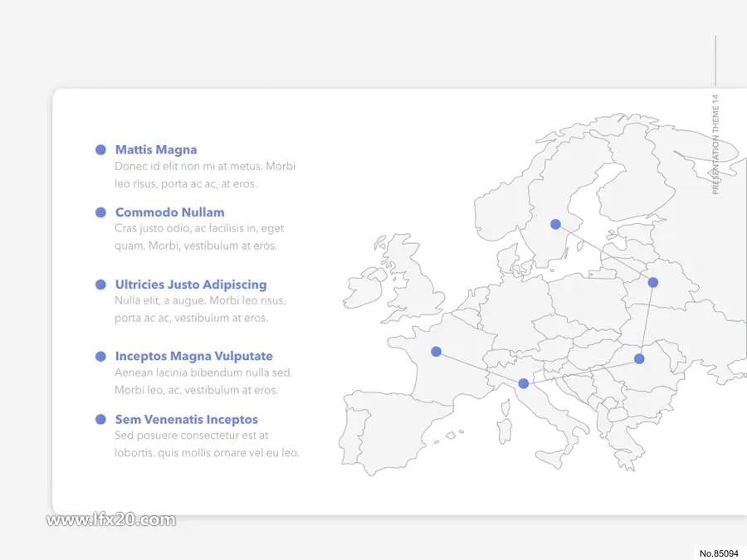Click the bullet dot beside Sem Venenatis Inceptos
The height and width of the screenshot is (560, 747).
click(100, 419)
